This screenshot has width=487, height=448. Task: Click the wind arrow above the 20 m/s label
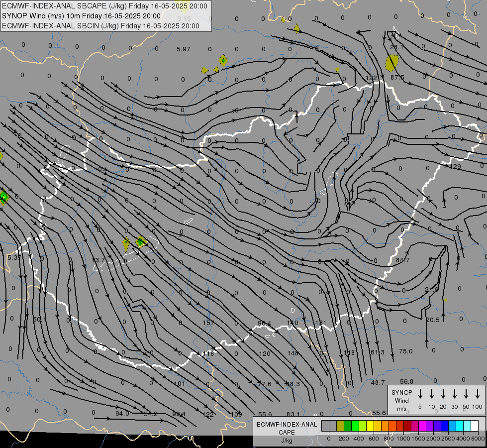(x=443, y=394)
